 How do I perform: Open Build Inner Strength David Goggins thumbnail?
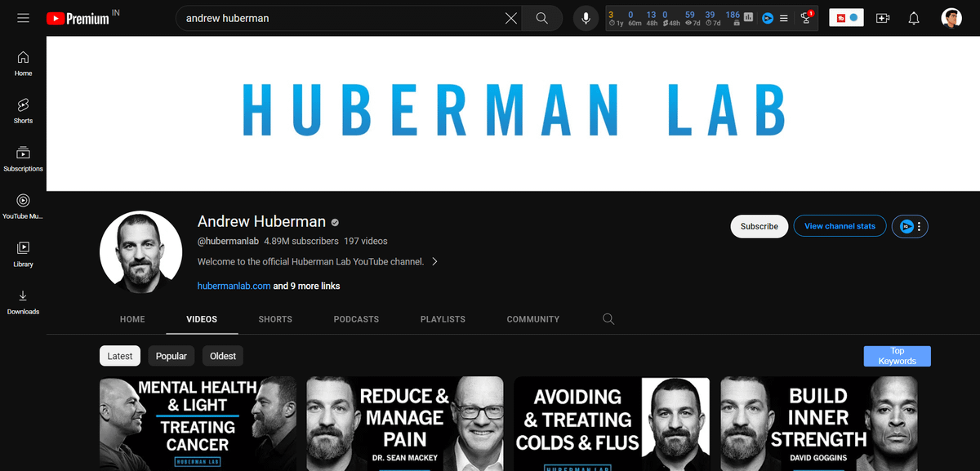tap(819, 424)
